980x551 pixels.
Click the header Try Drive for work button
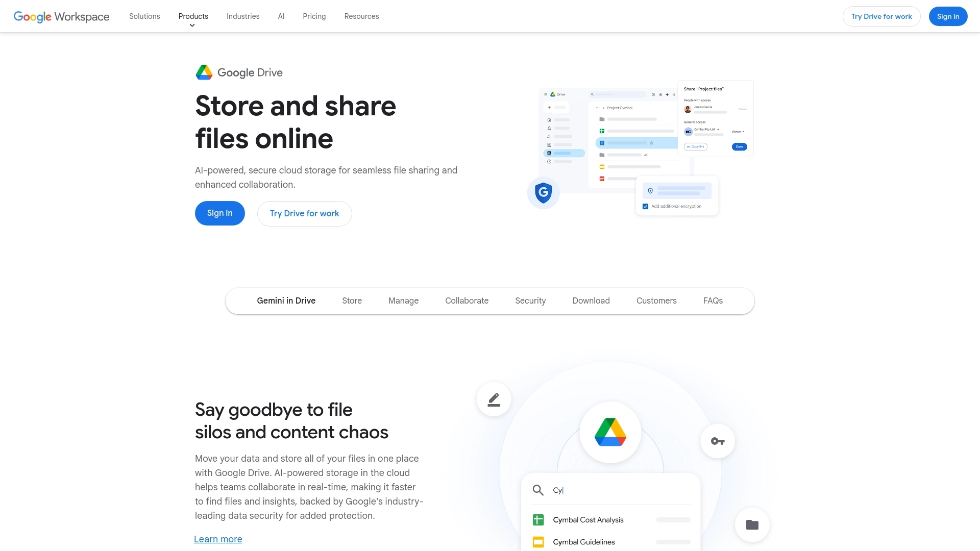[x=881, y=16]
